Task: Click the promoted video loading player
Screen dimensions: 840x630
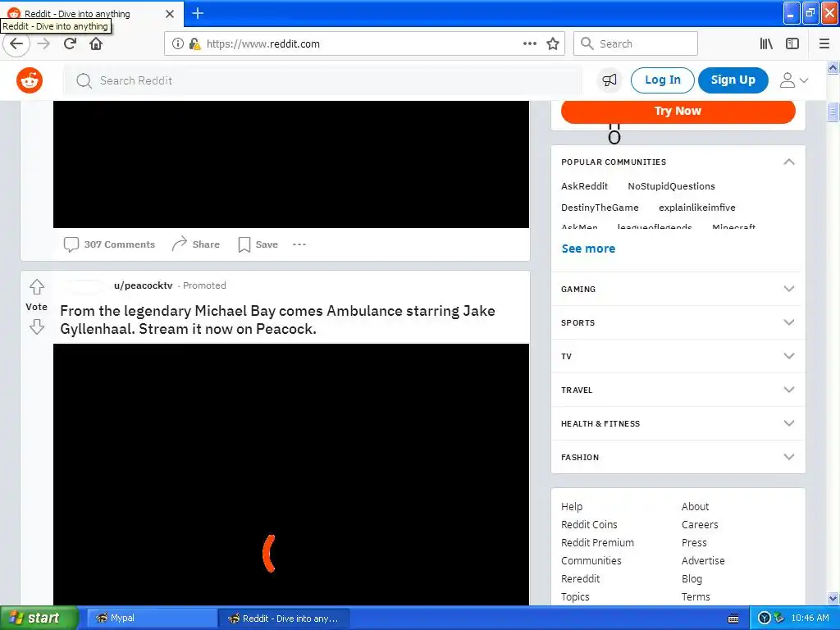Action: [291, 474]
